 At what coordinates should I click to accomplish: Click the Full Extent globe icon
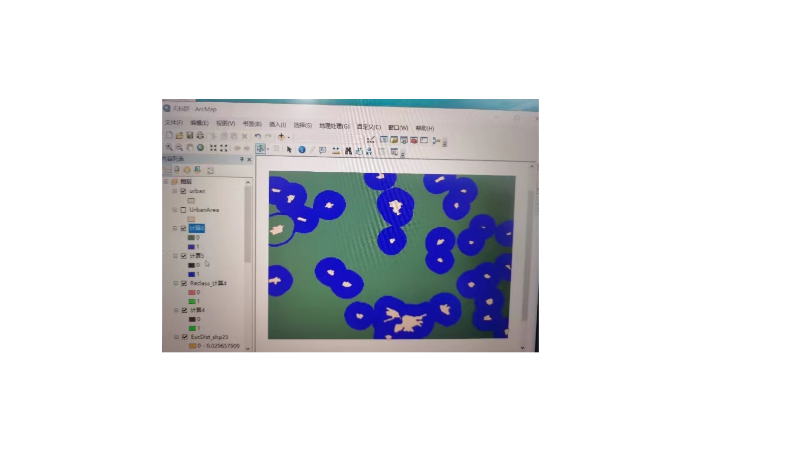(200, 148)
